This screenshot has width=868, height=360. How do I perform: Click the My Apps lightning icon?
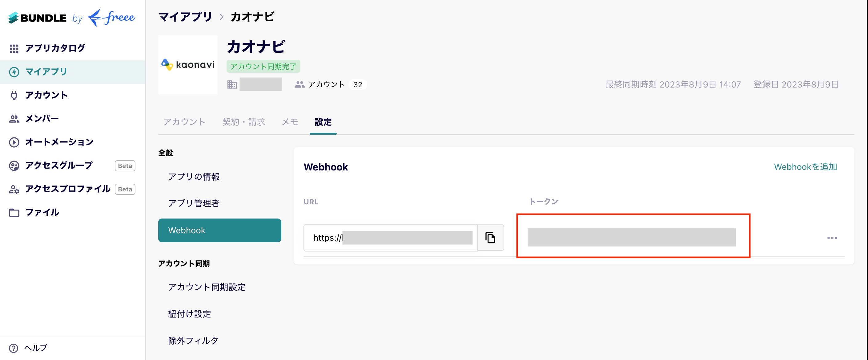14,72
